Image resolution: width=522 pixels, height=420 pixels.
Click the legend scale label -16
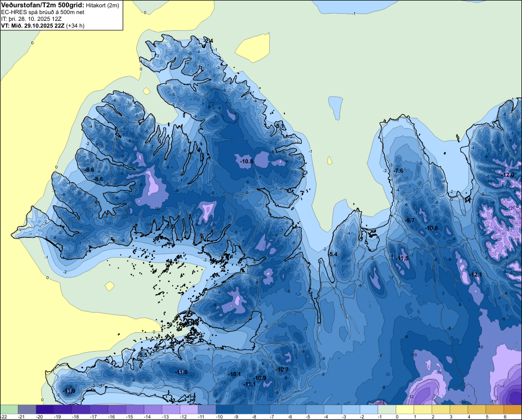112,417
